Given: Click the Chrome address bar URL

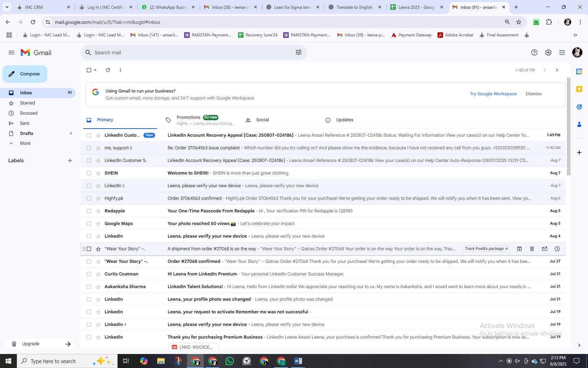Looking at the screenshot, I should [107, 22].
